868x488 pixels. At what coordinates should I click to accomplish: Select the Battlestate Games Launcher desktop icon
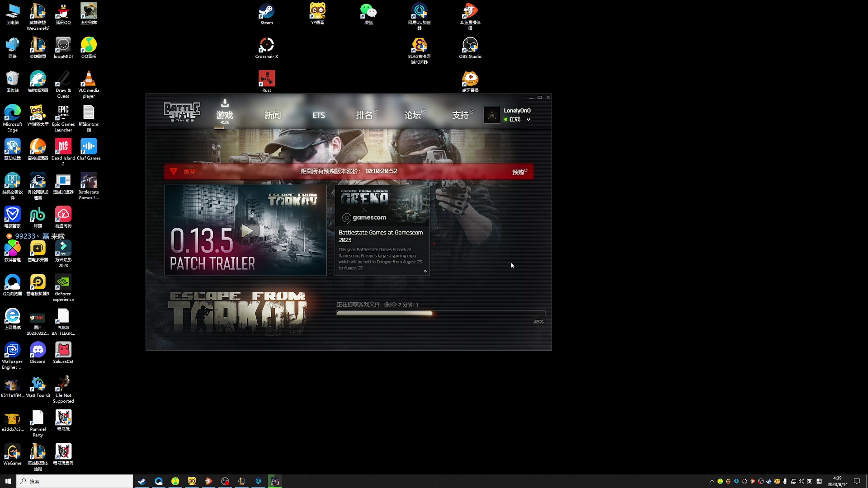(x=89, y=186)
